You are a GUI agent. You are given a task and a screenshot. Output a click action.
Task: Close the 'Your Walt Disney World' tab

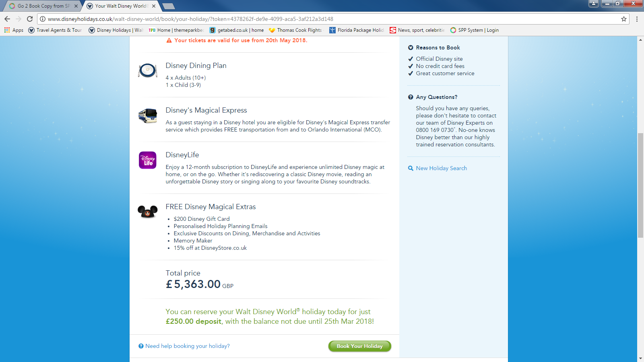154,6
